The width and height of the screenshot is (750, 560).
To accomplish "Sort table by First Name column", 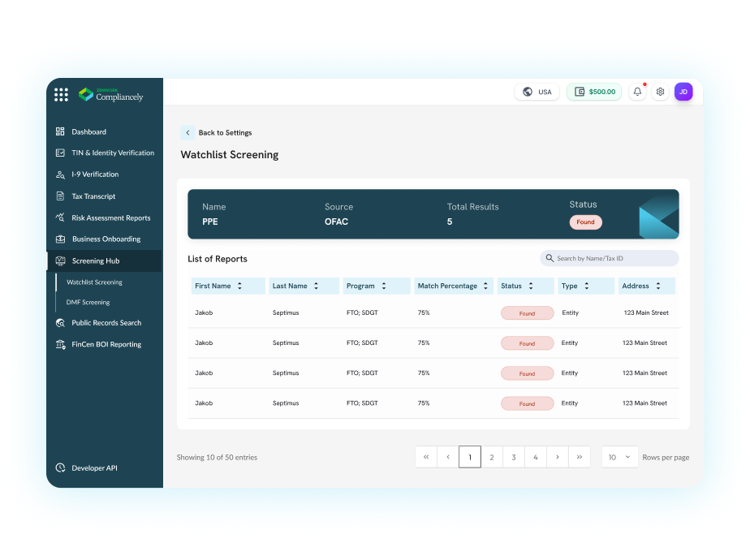I will [x=239, y=286].
